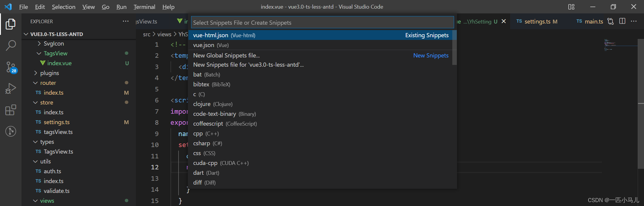Close the YhSetting editor tab

coord(504,21)
